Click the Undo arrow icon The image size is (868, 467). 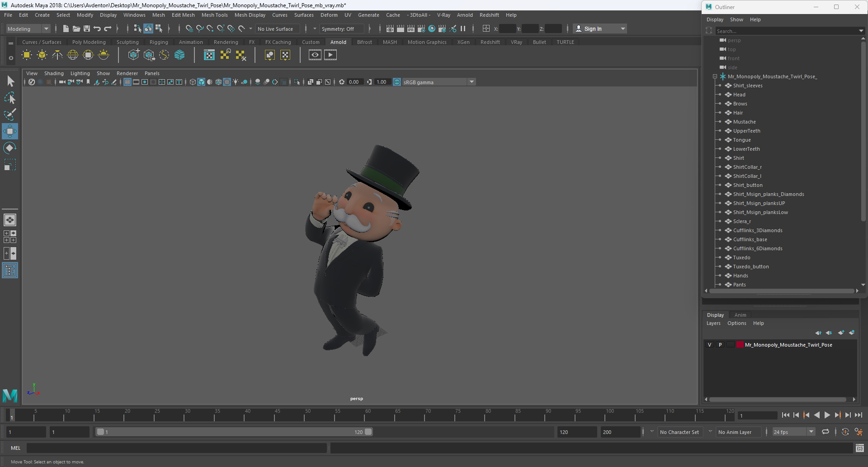coord(97,29)
